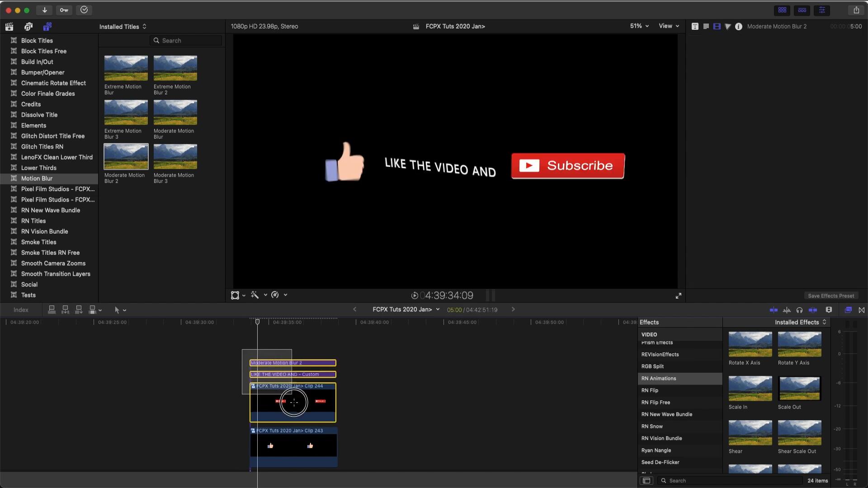Open the Transitions browser

862,310
